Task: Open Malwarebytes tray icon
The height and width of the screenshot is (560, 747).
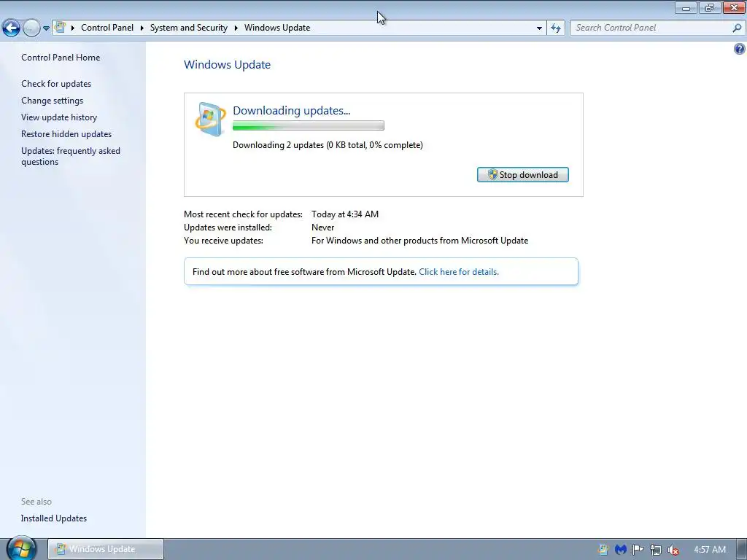Action: (x=620, y=550)
